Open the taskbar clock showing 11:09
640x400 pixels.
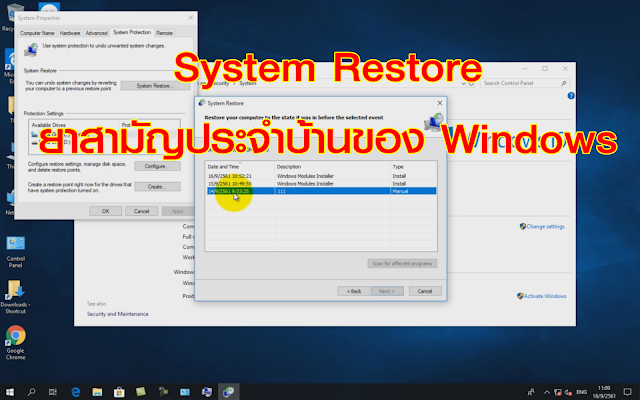604,392
